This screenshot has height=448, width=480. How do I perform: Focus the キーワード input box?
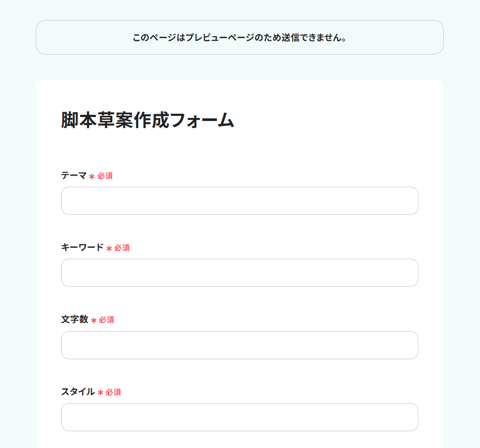pyautogui.click(x=239, y=272)
